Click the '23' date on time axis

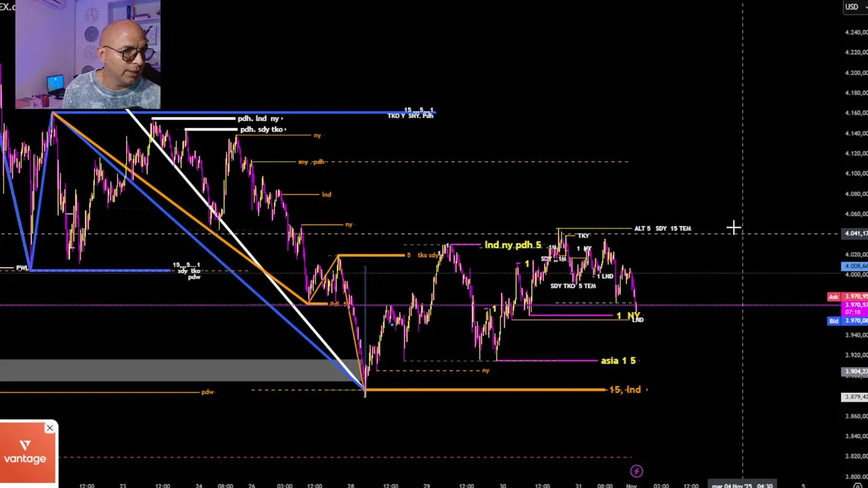[123, 485]
